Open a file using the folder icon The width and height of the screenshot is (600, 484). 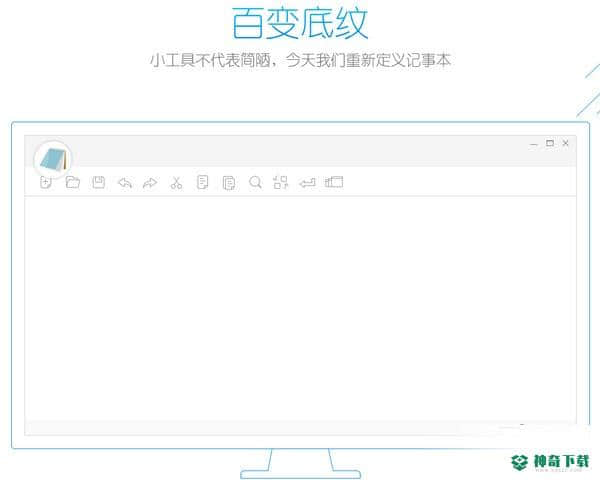(x=72, y=182)
